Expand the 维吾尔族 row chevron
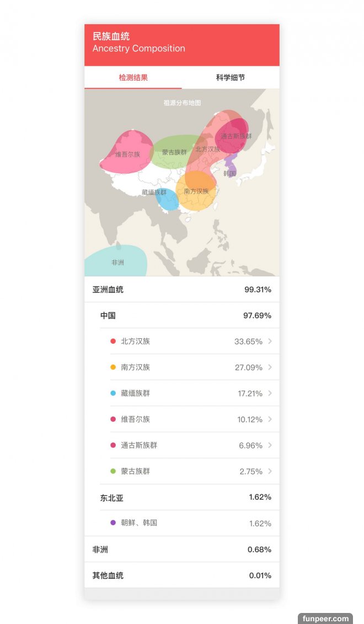The height and width of the screenshot is (624, 364). click(x=270, y=419)
